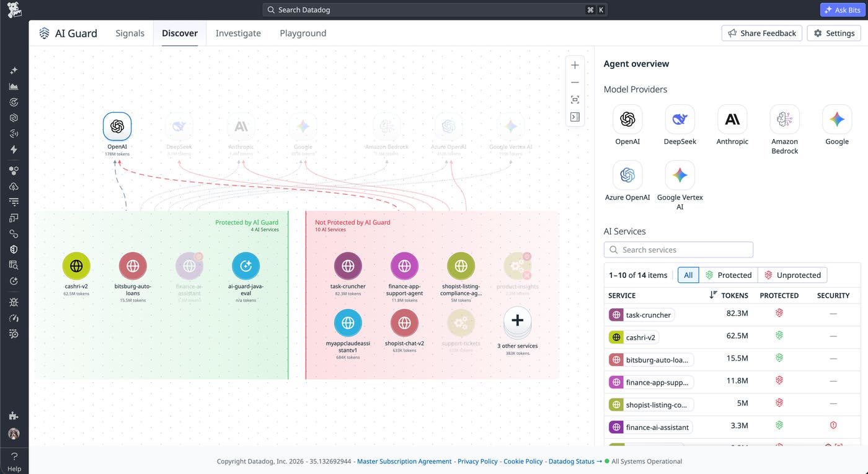
Task: Select the cashri-v2 service node
Action: point(76,266)
